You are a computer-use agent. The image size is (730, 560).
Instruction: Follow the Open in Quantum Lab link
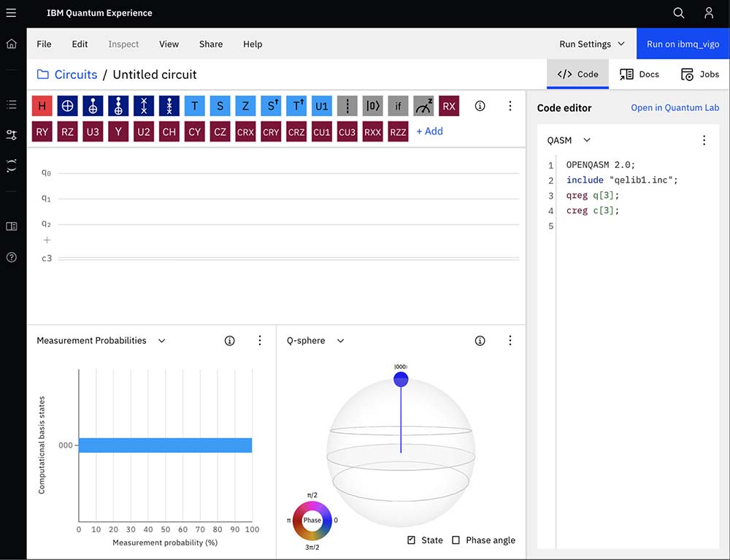(675, 108)
